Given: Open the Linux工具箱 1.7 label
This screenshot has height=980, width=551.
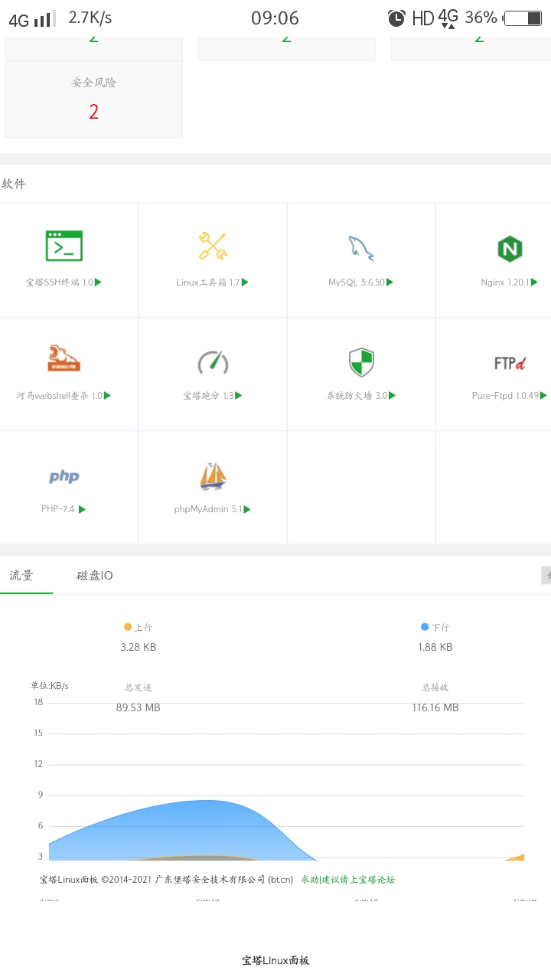Looking at the screenshot, I should (x=208, y=282).
